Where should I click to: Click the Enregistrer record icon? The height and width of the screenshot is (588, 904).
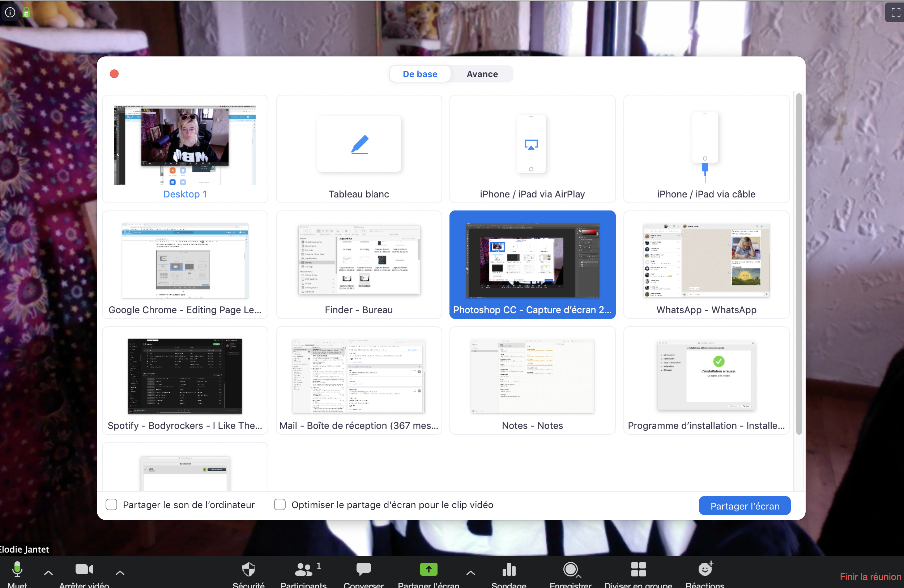tap(570, 569)
